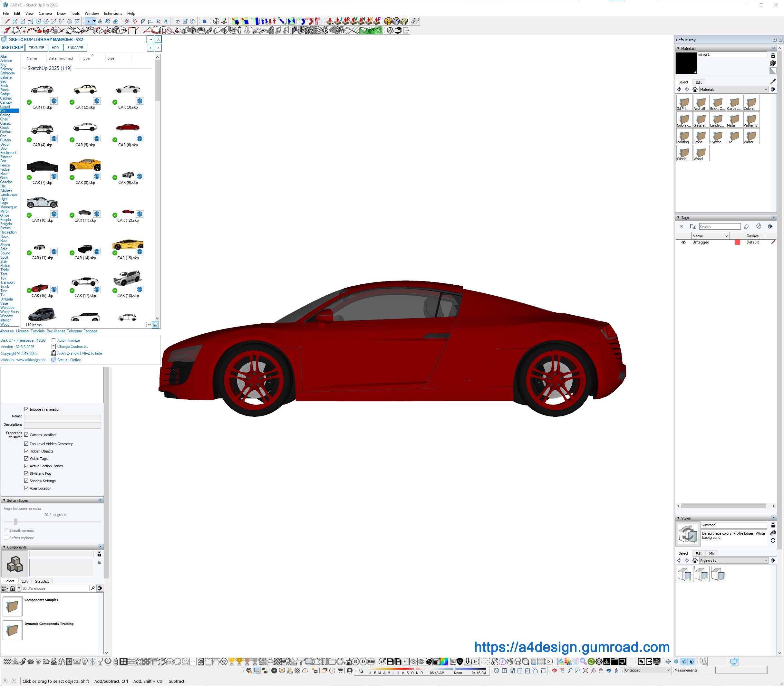Screen dimensions: 784x686
Task: Click Create Material icon in Materials panel
Action: click(x=772, y=63)
